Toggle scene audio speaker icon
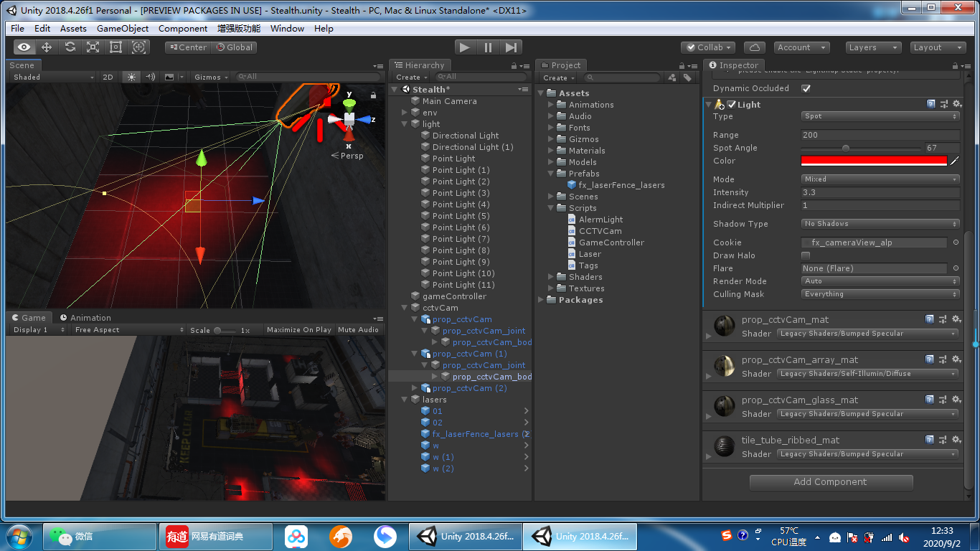The width and height of the screenshot is (980, 551). (x=150, y=77)
